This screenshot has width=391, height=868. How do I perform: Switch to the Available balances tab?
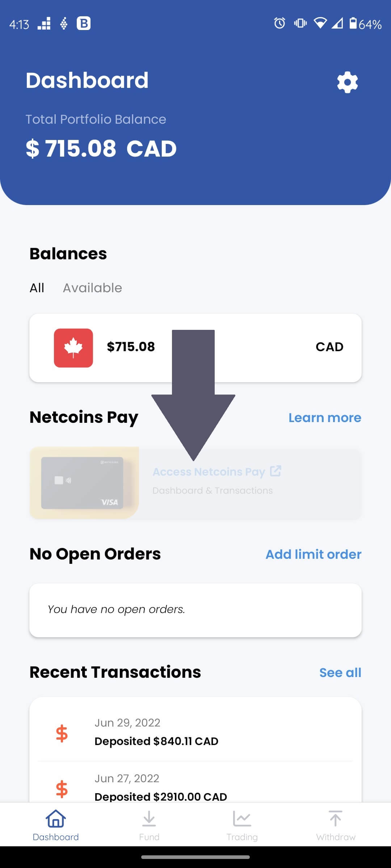92,288
